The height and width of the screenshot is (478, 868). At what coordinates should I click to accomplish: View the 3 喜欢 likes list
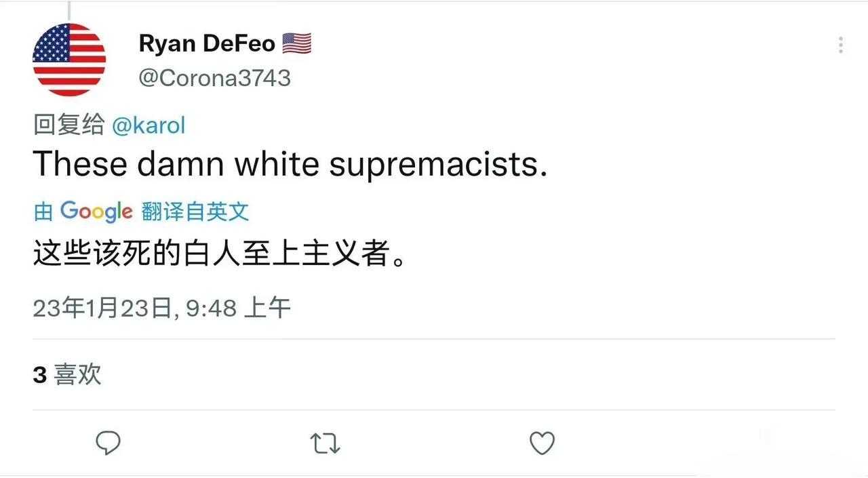[x=67, y=374]
